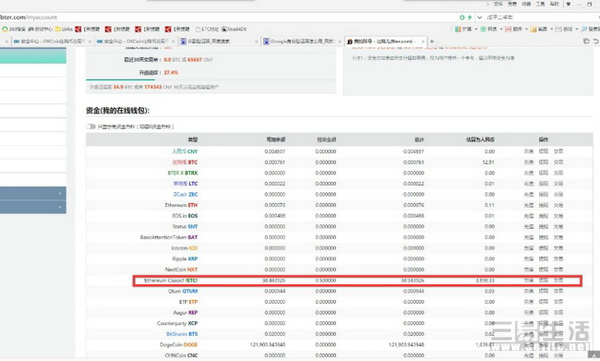Click 交易 trade in the LTC row
The width and height of the screenshot is (600, 361).
558,184
